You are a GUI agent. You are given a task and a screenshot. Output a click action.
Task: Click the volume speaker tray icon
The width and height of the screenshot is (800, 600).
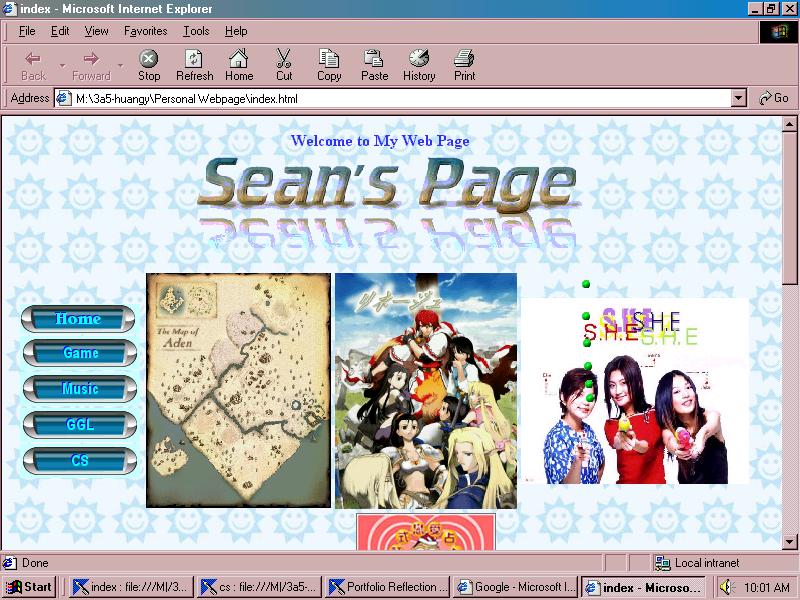[x=726, y=587]
